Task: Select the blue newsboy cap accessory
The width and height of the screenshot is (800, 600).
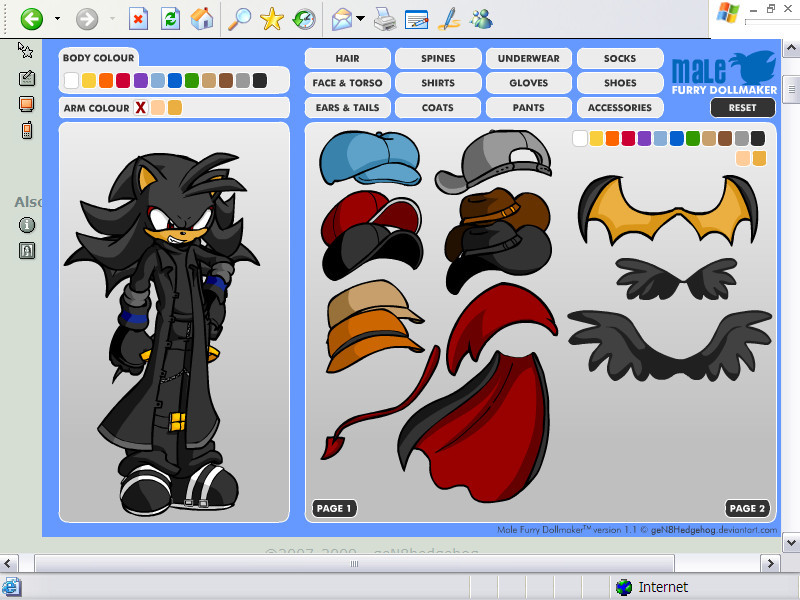Action: pyautogui.click(x=370, y=158)
